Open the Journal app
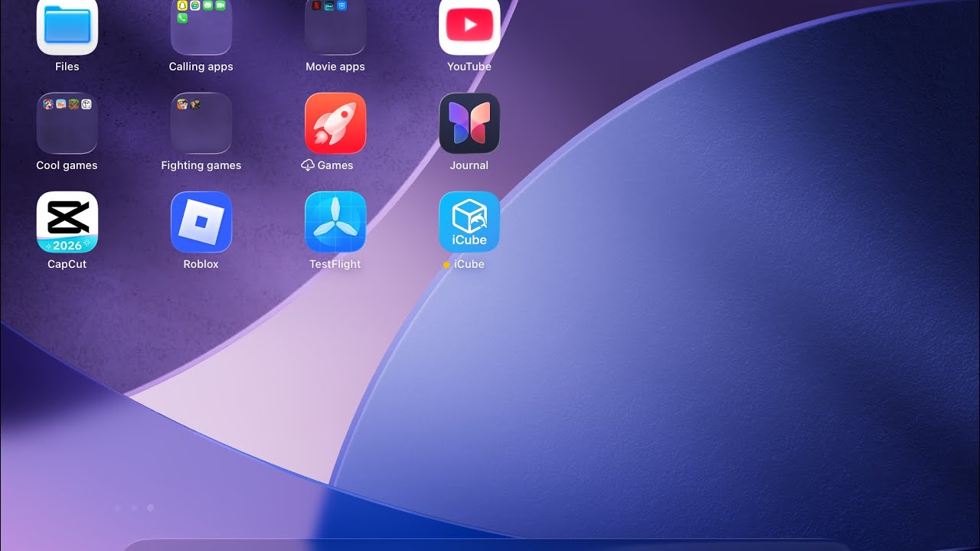This screenshot has width=980, height=551. (469, 123)
